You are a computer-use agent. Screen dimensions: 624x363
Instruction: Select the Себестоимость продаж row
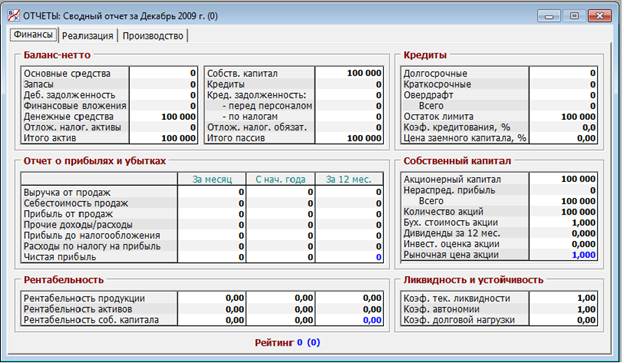pos(202,203)
